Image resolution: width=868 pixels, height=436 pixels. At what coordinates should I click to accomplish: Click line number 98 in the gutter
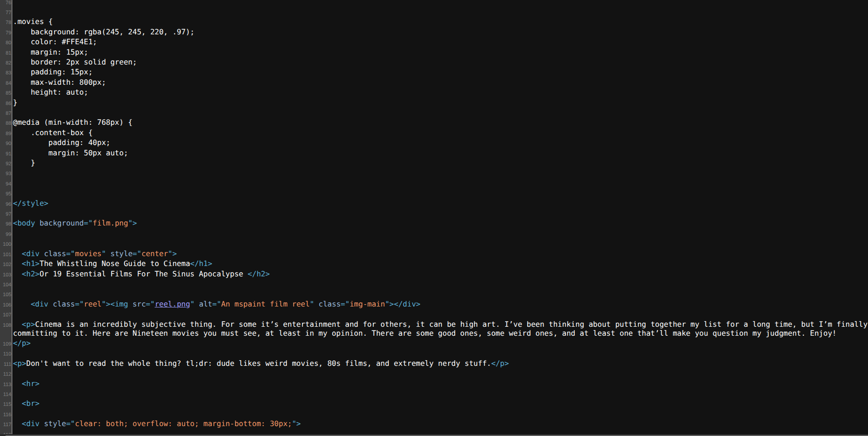coord(8,224)
